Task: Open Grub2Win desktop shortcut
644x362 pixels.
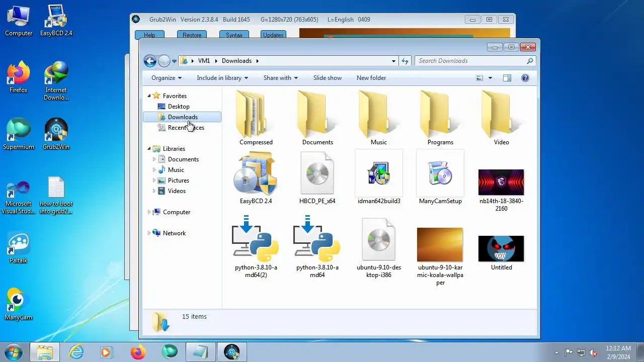Action: pyautogui.click(x=56, y=134)
